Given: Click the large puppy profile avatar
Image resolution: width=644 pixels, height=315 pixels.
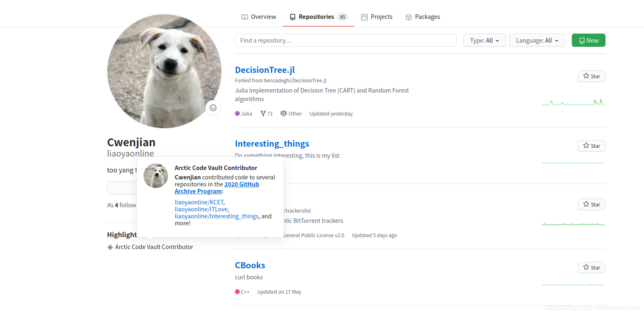Looking at the screenshot, I should point(164,71).
